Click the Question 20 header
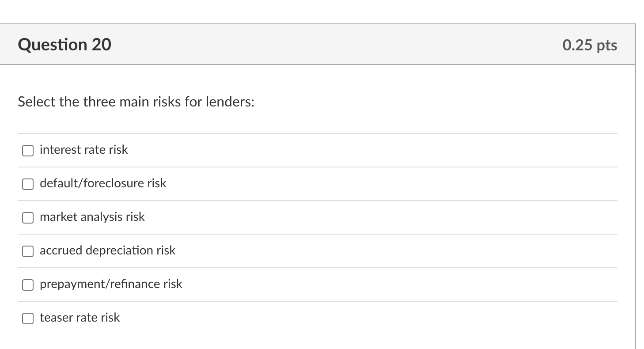This screenshot has width=644, height=349. click(x=64, y=44)
